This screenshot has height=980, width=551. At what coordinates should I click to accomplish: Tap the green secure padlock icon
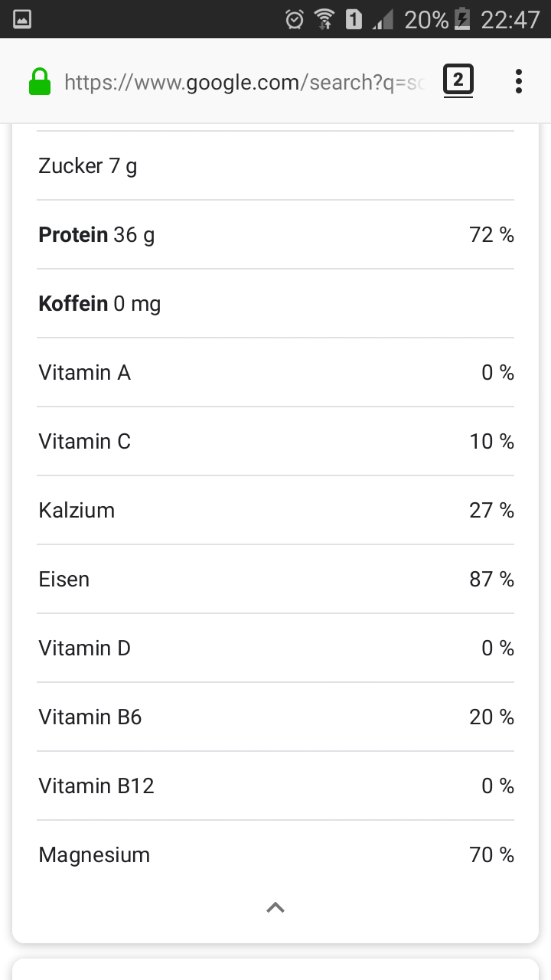point(40,81)
